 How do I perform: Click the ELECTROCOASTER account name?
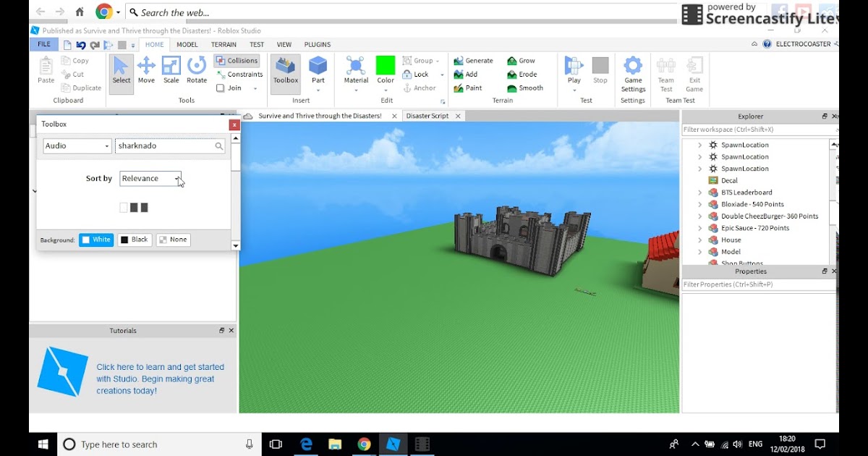tap(804, 44)
